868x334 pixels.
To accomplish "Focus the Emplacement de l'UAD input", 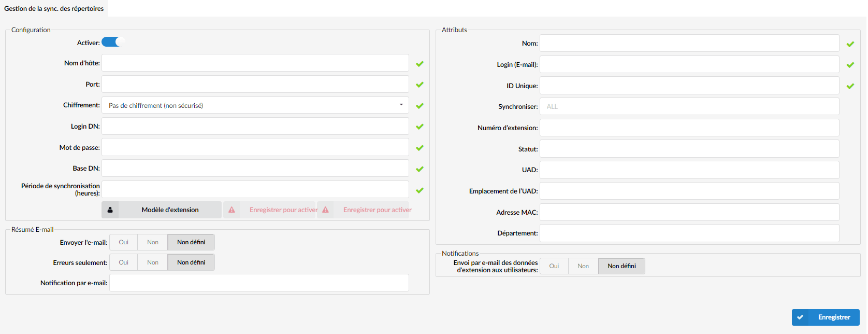I will (x=689, y=191).
